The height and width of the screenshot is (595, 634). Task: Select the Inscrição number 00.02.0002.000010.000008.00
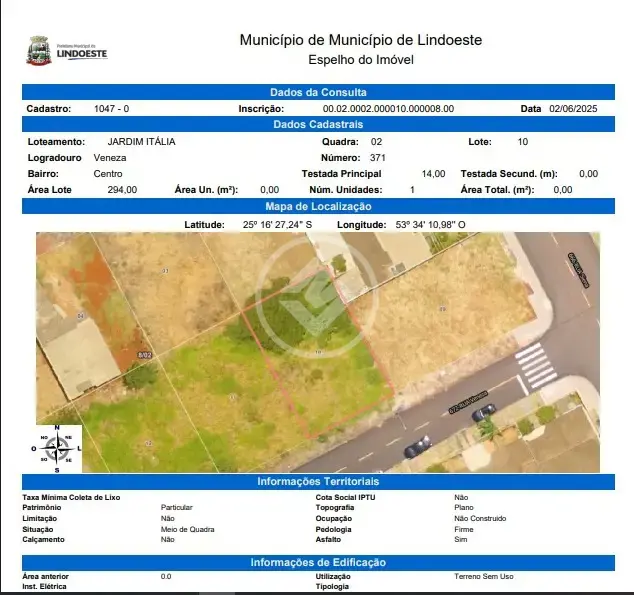coord(388,109)
